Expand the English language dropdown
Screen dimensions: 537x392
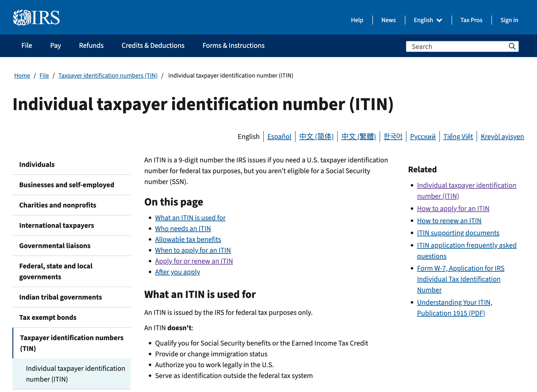point(428,20)
